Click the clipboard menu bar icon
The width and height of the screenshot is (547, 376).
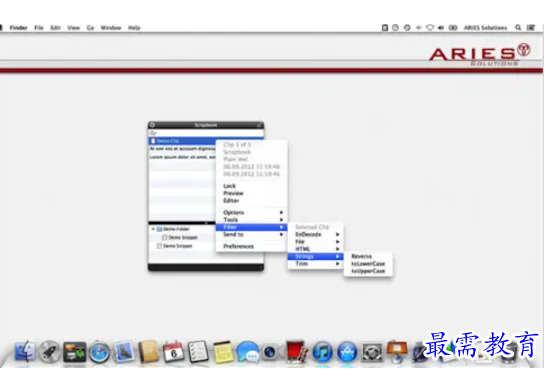385,28
